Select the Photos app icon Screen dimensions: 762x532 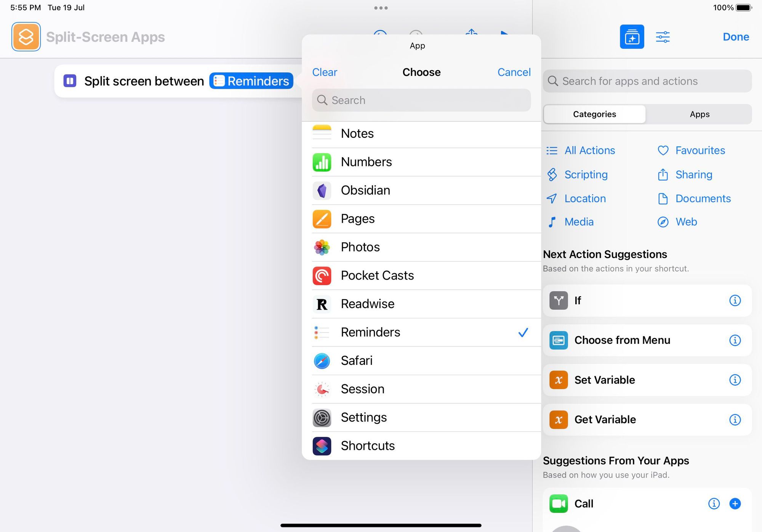322,247
